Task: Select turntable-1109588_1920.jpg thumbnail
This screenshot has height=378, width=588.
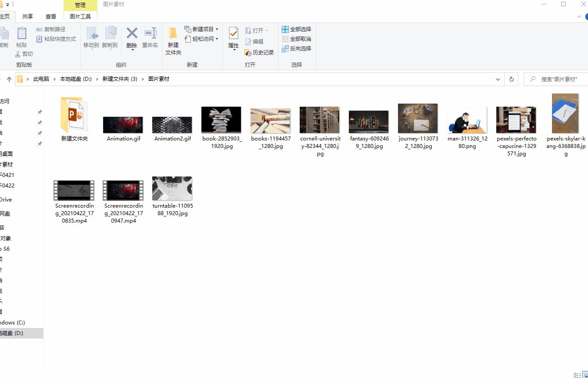Action: tap(172, 188)
